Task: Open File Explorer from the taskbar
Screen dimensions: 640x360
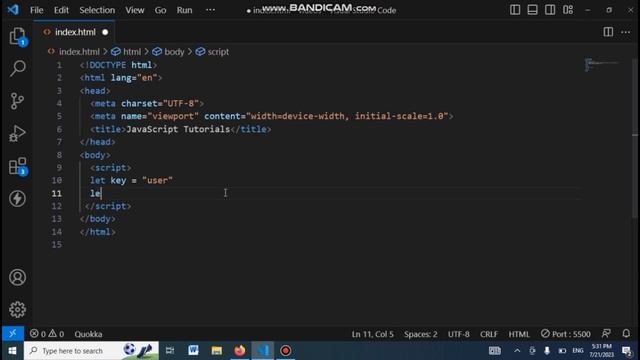Action: 216,351
